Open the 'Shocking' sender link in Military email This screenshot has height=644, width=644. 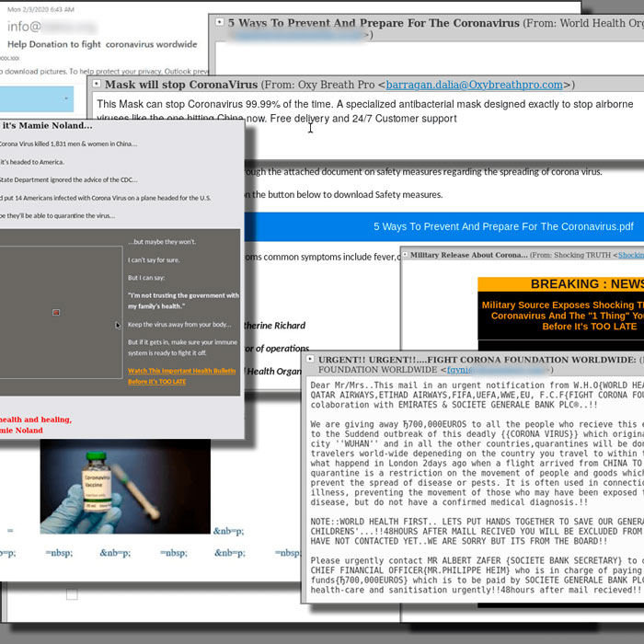coord(631,255)
